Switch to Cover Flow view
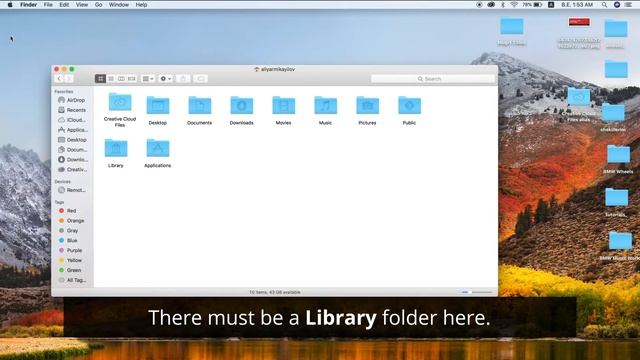 coord(131,78)
